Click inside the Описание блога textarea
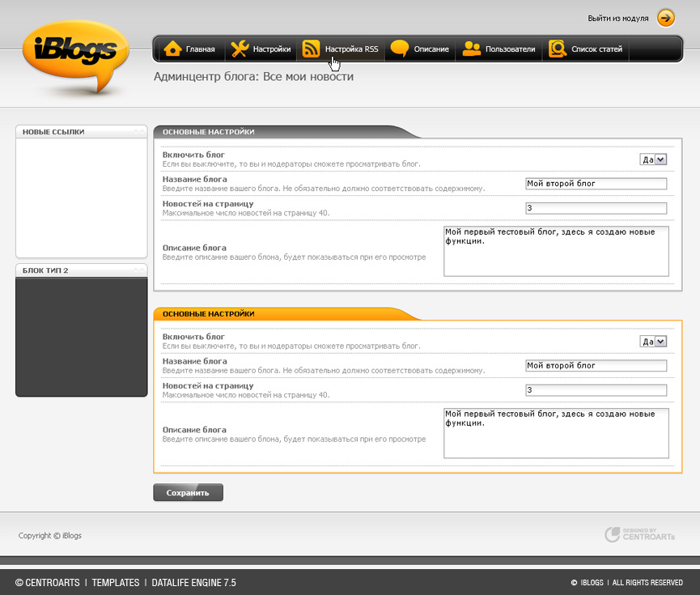This screenshot has width=700, height=595. (555, 251)
